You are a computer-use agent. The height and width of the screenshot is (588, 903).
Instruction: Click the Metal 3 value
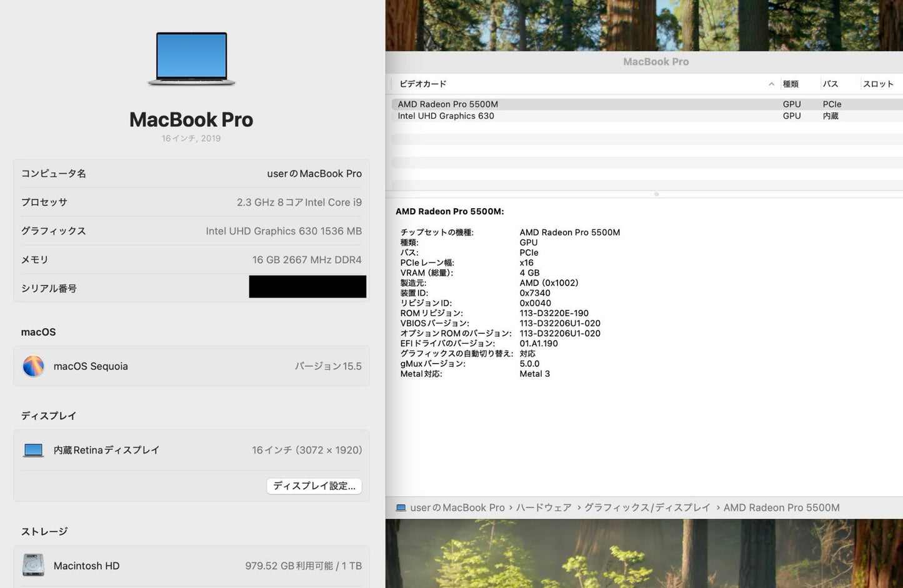pyautogui.click(x=534, y=374)
